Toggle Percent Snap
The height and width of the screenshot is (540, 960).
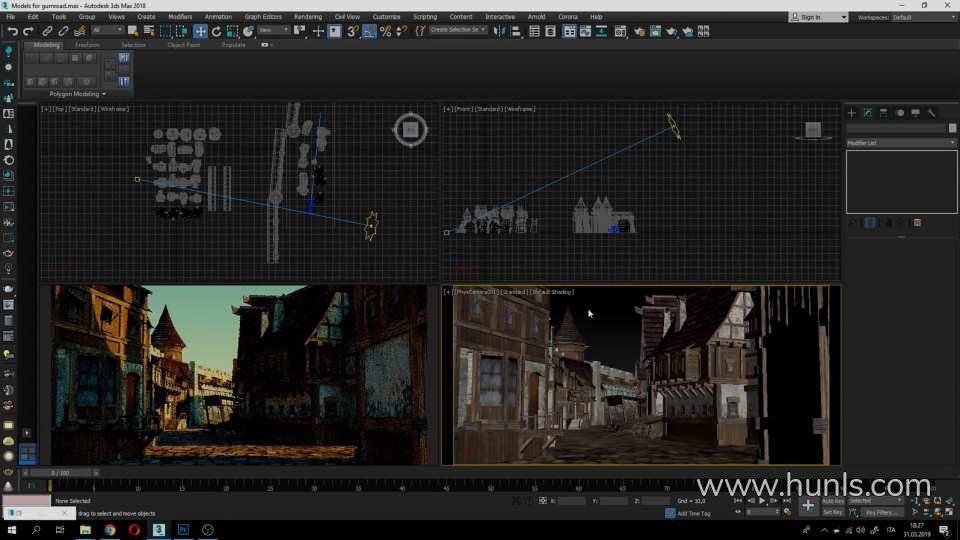[386, 31]
